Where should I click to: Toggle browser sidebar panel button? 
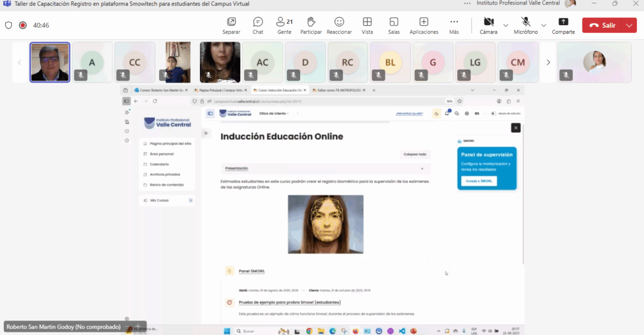pyautogui.click(x=126, y=101)
